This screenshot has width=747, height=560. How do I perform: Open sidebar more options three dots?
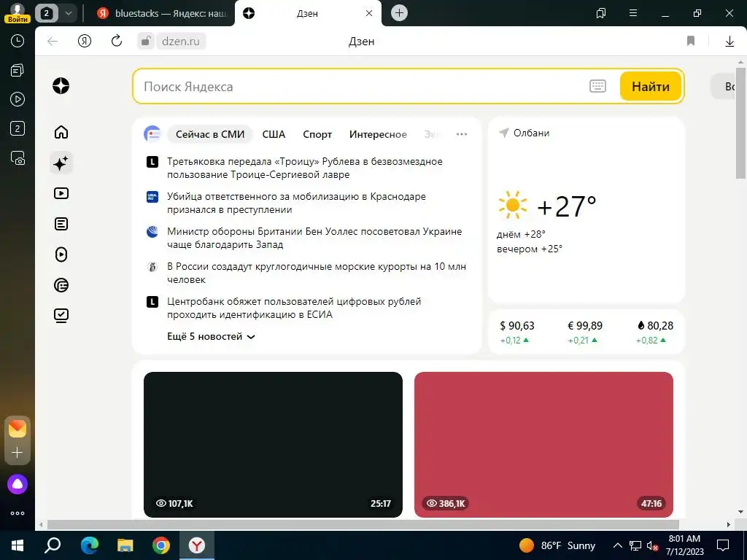pos(18,513)
